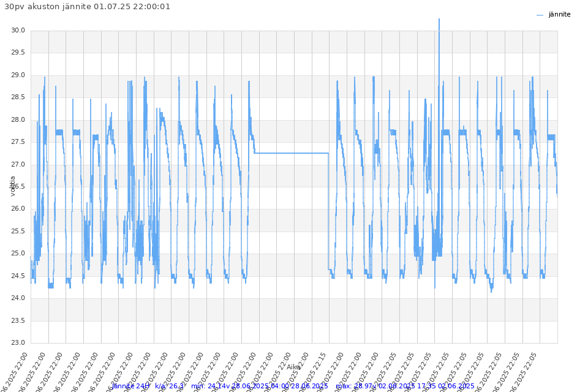
Task: Click the 28.5 y-axis tick label
Action: click(x=18, y=97)
